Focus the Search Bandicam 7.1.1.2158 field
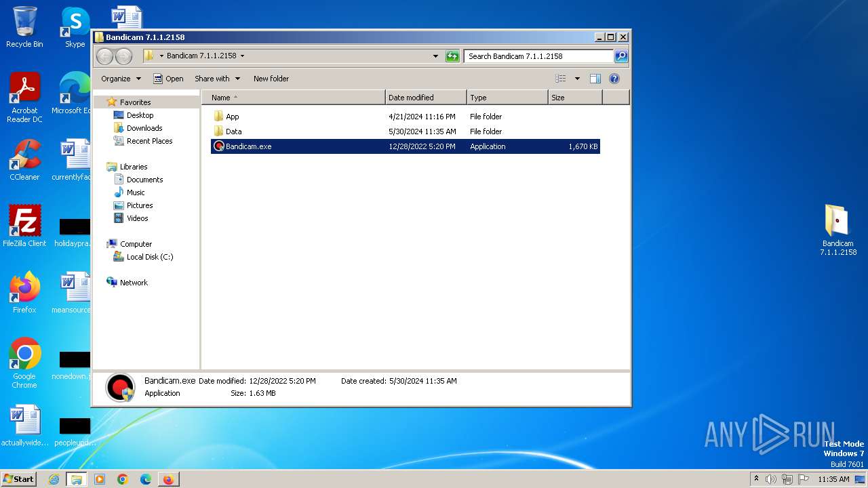868x488 pixels. 539,56
